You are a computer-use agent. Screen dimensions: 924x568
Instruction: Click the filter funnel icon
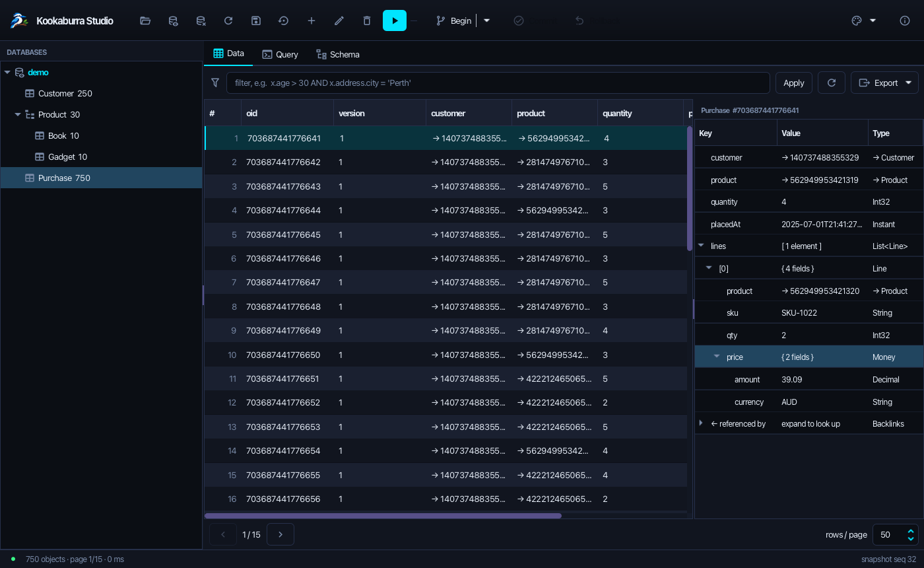(215, 83)
